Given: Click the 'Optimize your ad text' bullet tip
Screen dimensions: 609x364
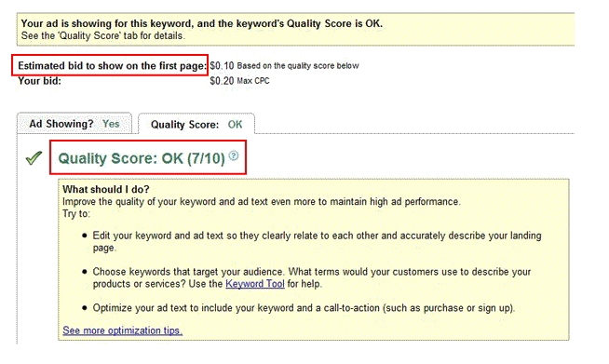Looking at the screenshot, I should [304, 308].
